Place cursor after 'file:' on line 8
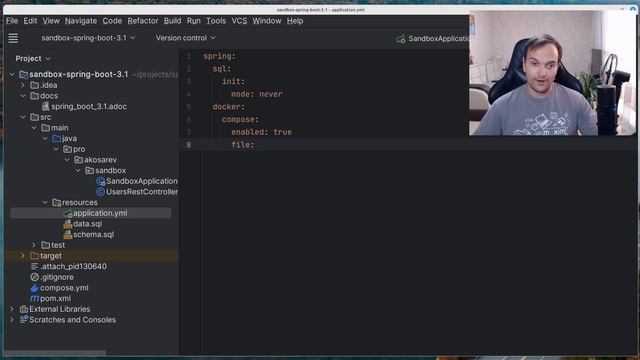 coord(255,145)
